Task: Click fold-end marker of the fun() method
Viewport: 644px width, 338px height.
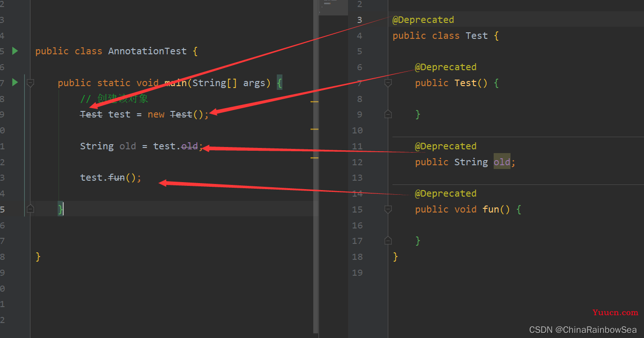Action: point(388,241)
